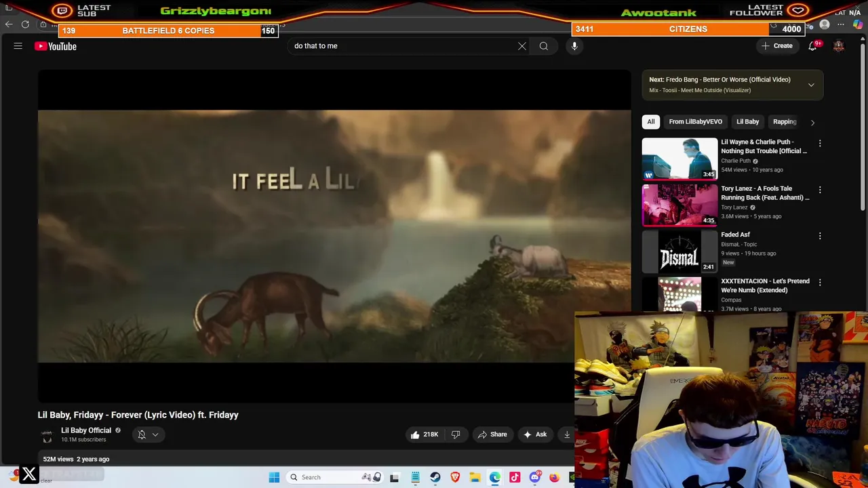Open Microsoft Edge from the taskbar
868x488 pixels.
[x=495, y=477]
